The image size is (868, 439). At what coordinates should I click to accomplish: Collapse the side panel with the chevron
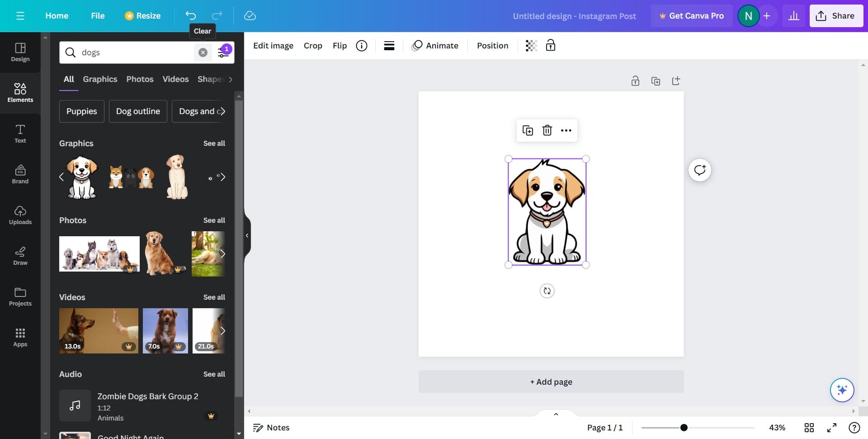(x=247, y=235)
